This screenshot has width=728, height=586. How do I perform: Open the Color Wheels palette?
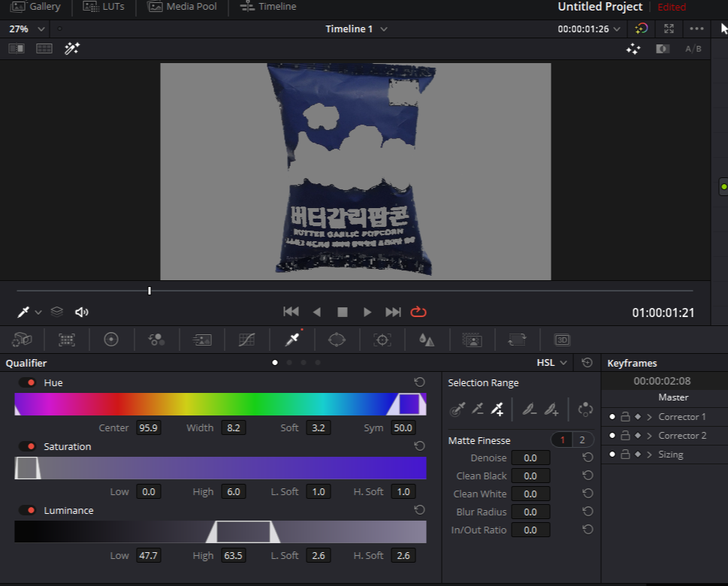pyautogui.click(x=111, y=340)
